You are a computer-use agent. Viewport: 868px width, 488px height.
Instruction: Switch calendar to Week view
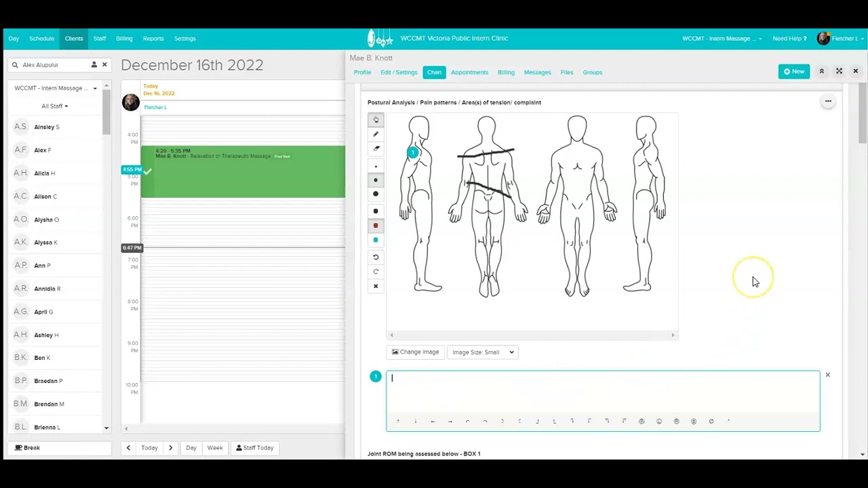click(x=215, y=448)
